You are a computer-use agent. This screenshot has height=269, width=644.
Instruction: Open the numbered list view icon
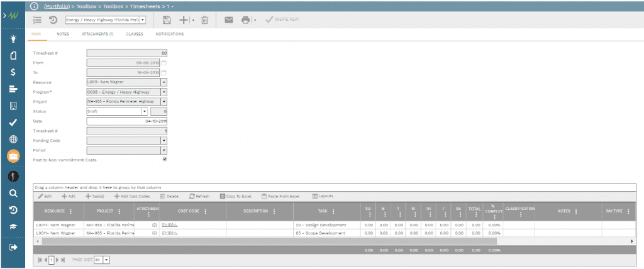(x=37, y=19)
